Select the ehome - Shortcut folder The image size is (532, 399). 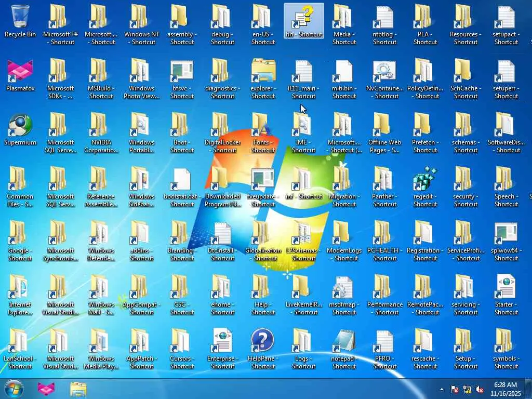[222, 295]
